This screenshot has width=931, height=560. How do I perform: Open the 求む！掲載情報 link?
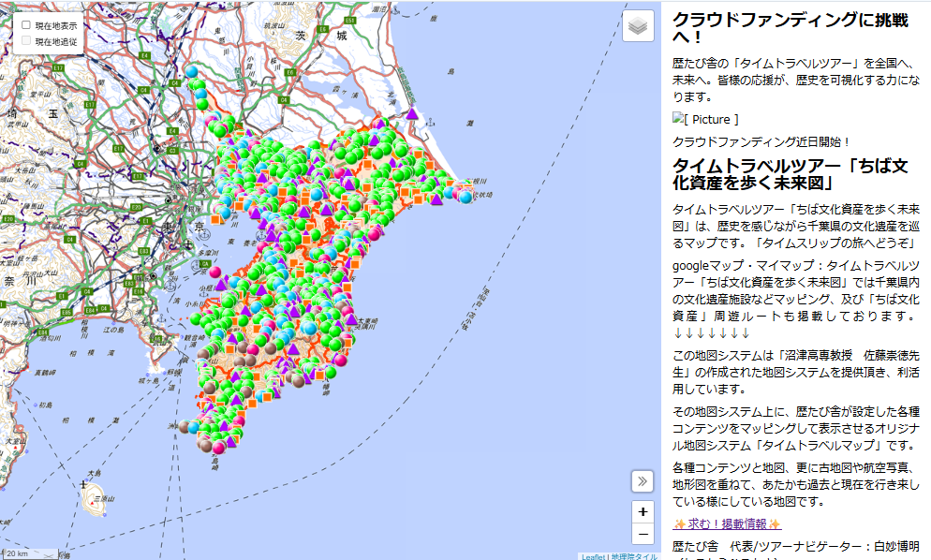(727, 523)
